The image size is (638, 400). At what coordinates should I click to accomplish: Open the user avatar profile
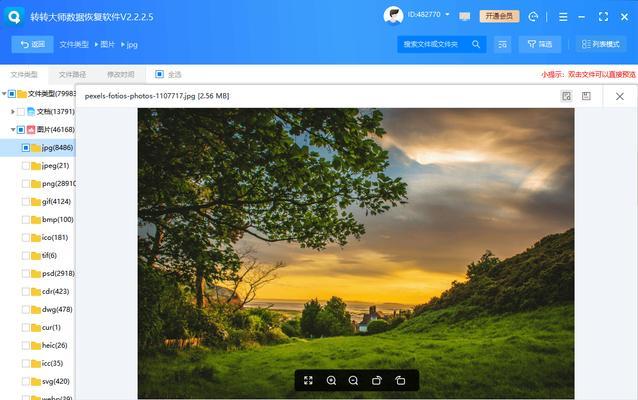pos(393,16)
